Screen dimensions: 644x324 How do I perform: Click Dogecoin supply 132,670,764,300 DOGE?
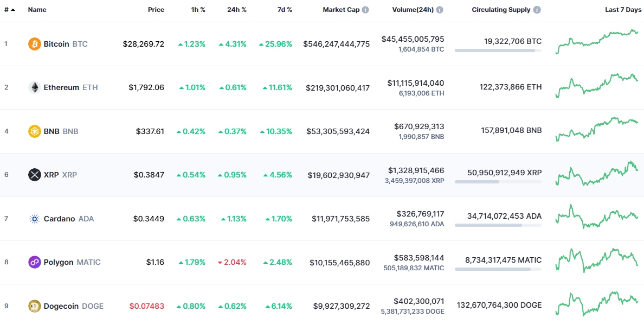click(x=499, y=306)
